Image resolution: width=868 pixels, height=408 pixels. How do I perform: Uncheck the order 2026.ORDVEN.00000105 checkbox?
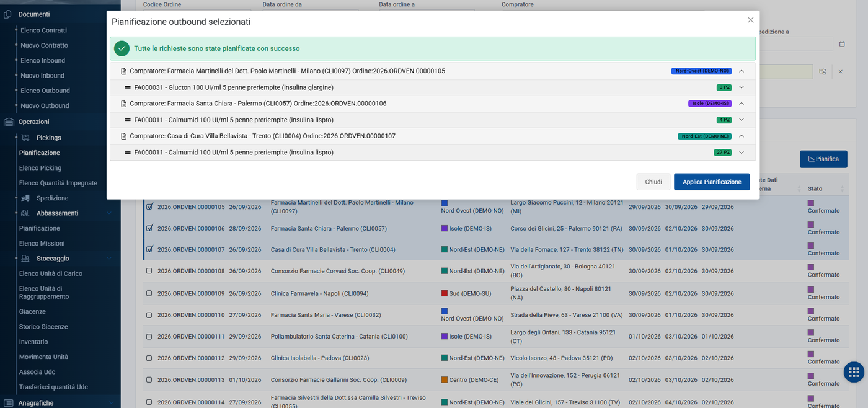click(x=149, y=206)
